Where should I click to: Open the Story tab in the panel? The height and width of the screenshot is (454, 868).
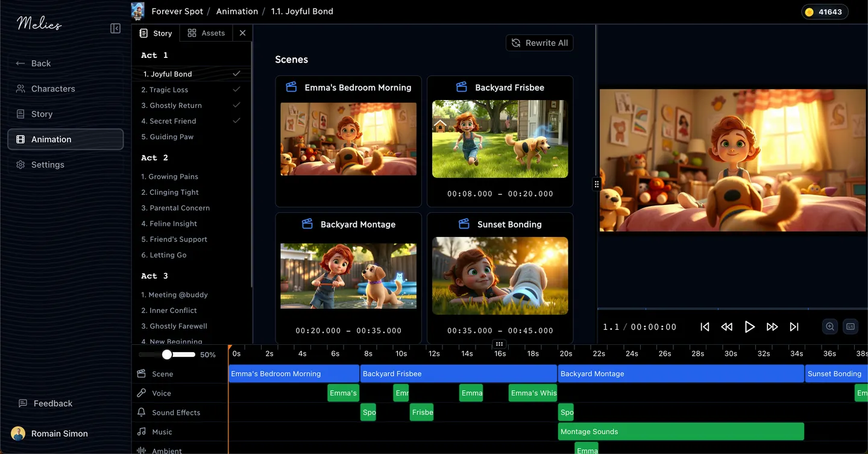click(x=155, y=33)
